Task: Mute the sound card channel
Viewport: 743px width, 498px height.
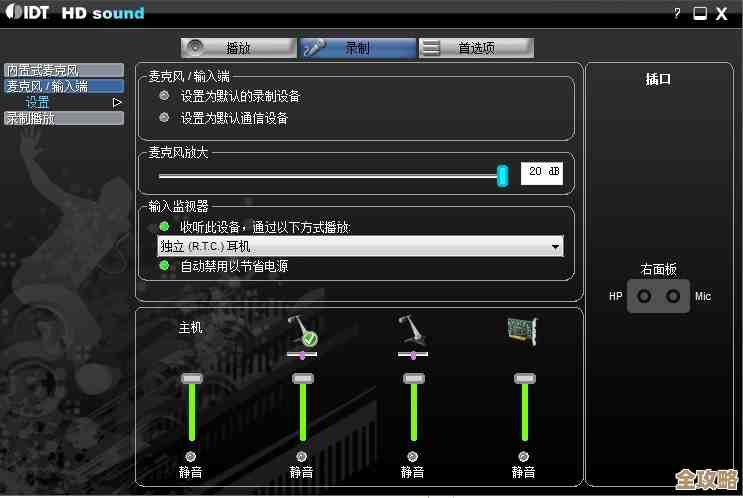Action: click(x=523, y=456)
